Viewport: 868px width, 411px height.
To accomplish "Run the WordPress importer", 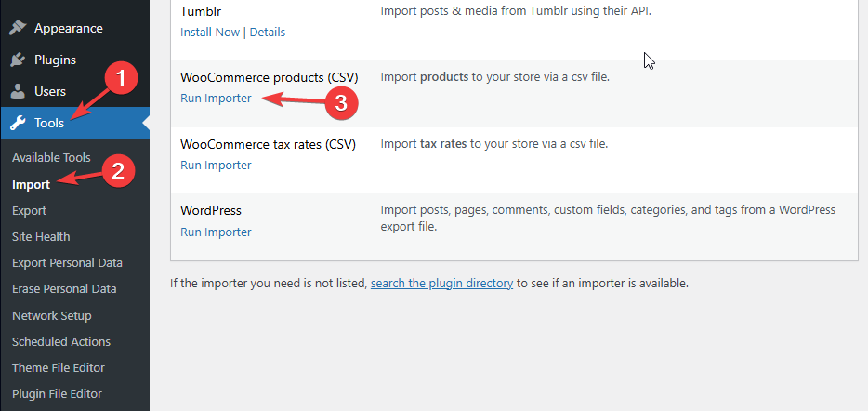I will pos(216,232).
